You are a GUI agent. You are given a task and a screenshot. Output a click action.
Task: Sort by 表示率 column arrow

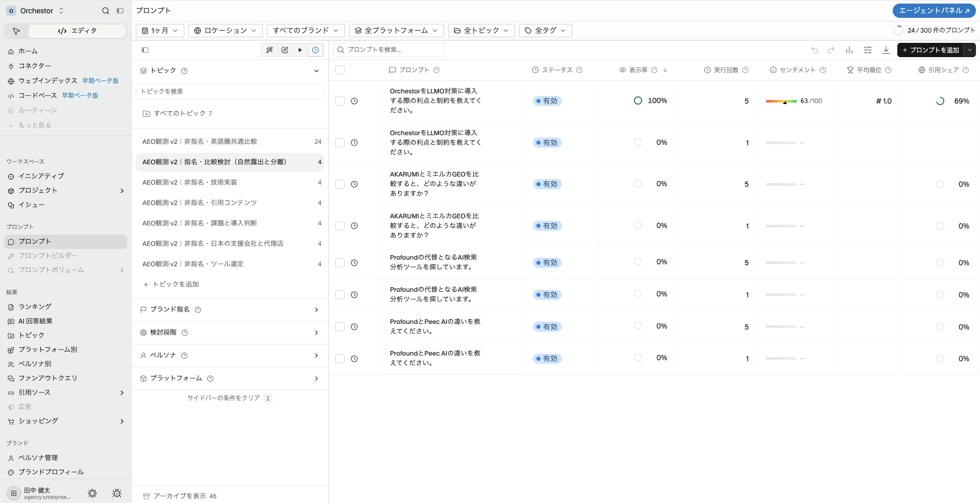pyautogui.click(x=665, y=70)
